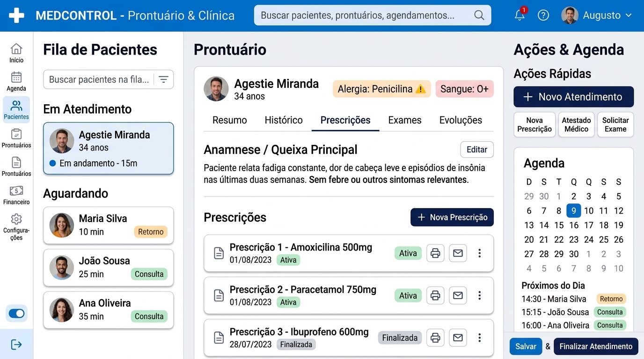
Task: Click the Novo Atendimento button
Action: coord(574,97)
